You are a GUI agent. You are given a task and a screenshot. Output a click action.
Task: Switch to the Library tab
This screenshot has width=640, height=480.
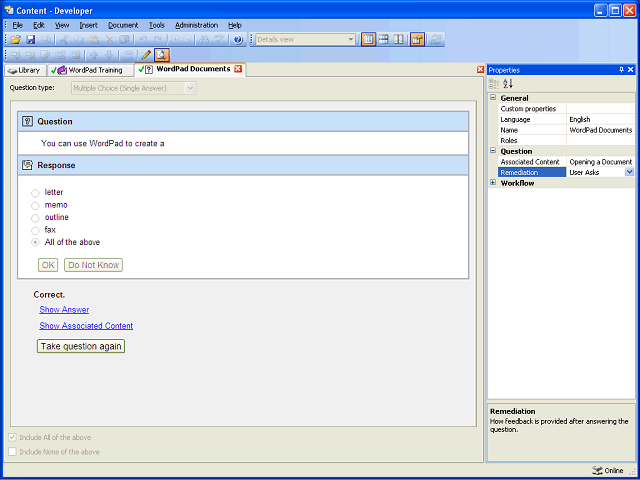tap(25, 70)
